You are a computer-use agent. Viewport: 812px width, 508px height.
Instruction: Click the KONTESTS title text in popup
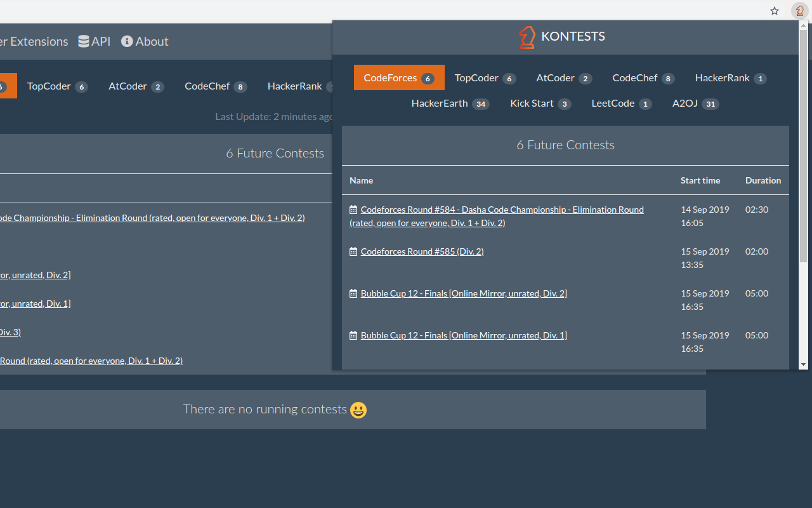click(x=573, y=37)
